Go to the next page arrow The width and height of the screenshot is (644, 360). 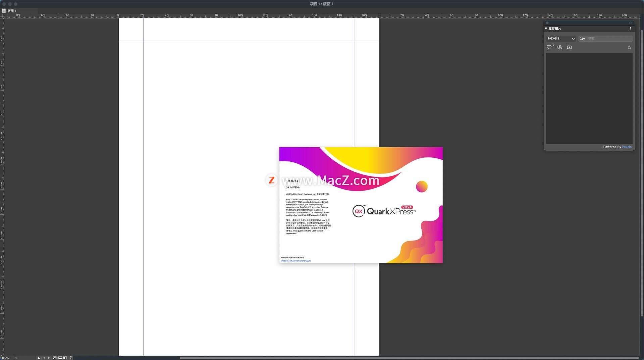[x=49, y=358]
